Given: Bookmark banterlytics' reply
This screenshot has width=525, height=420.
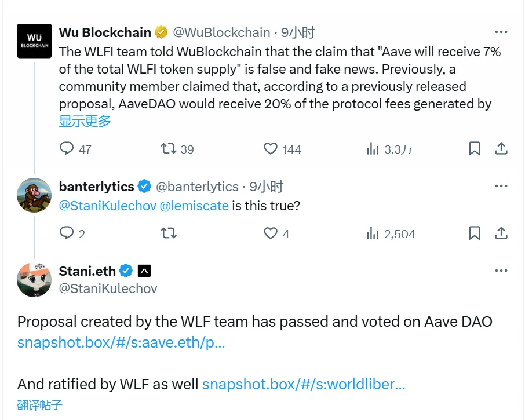Looking at the screenshot, I should tap(475, 233).
